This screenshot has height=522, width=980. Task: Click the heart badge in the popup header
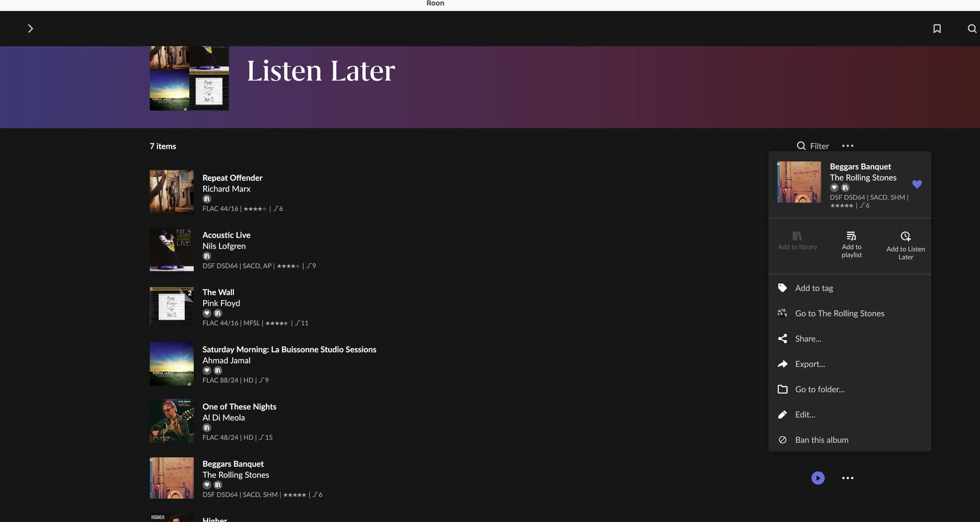click(x=834, y=188)
